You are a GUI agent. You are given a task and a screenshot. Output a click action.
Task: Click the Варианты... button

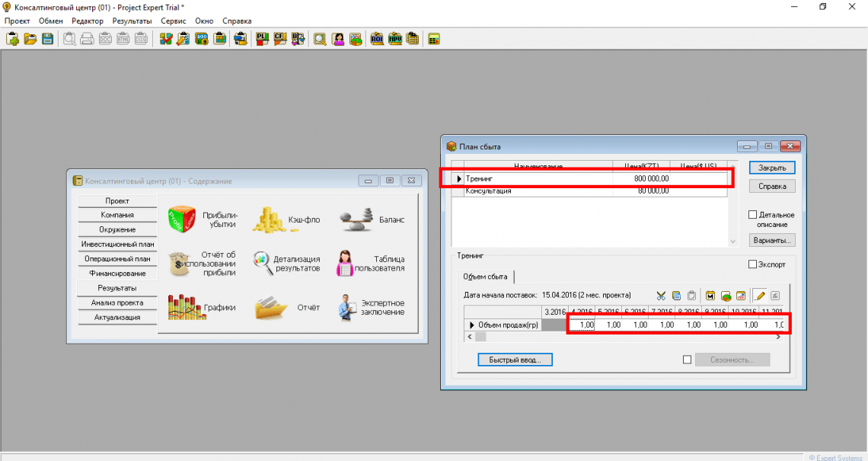tap(772, 240)
